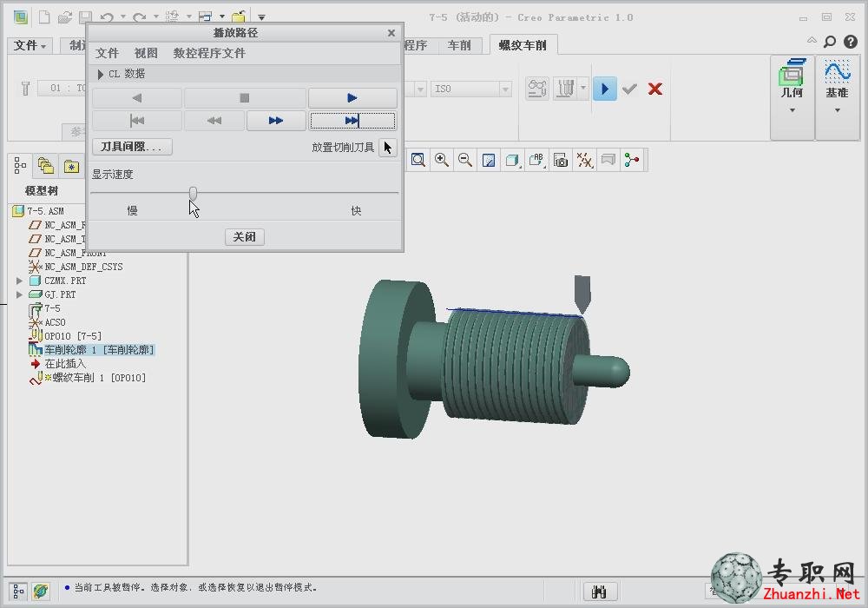Click the Zoom Out magnifier icon
Viewport: 868px width, 608px height.
(465, 161)
